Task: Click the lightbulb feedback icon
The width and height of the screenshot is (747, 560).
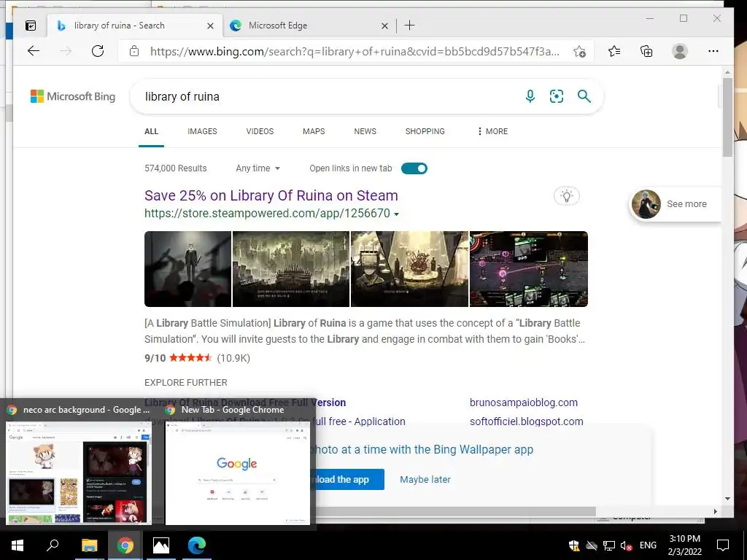Action: (x=566, y=195)
